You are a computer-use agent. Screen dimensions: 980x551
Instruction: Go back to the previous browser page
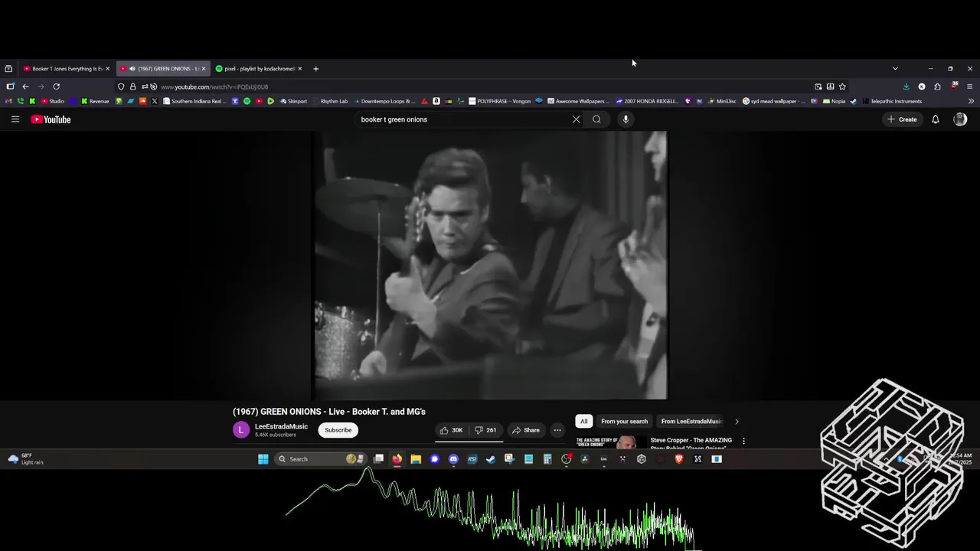[25, 86]
